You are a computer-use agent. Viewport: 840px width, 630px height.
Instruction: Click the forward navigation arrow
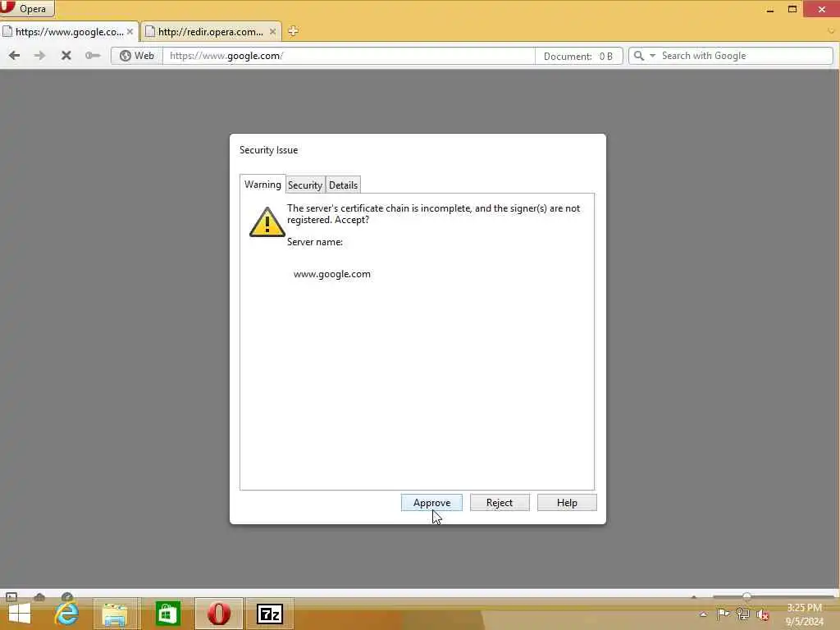pos(39,55)
